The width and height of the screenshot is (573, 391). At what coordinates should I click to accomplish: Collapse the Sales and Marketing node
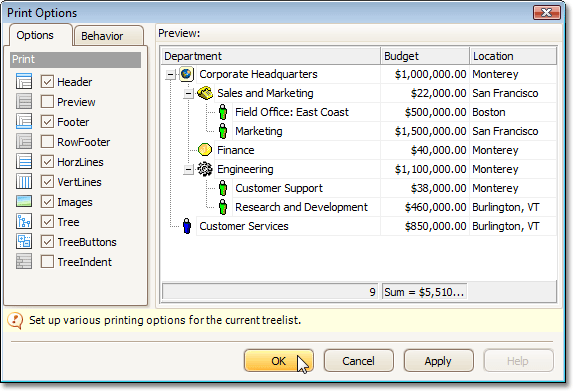tap(188, 94)
